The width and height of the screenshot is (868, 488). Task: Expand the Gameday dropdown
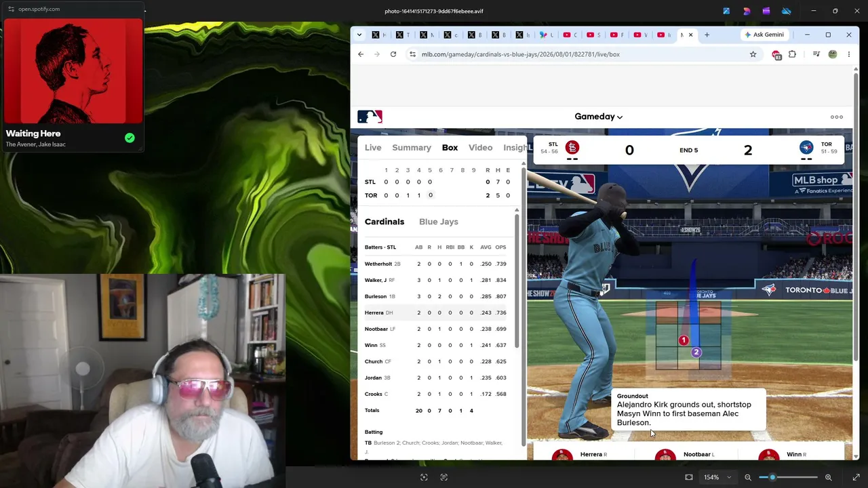click(598, 117)
